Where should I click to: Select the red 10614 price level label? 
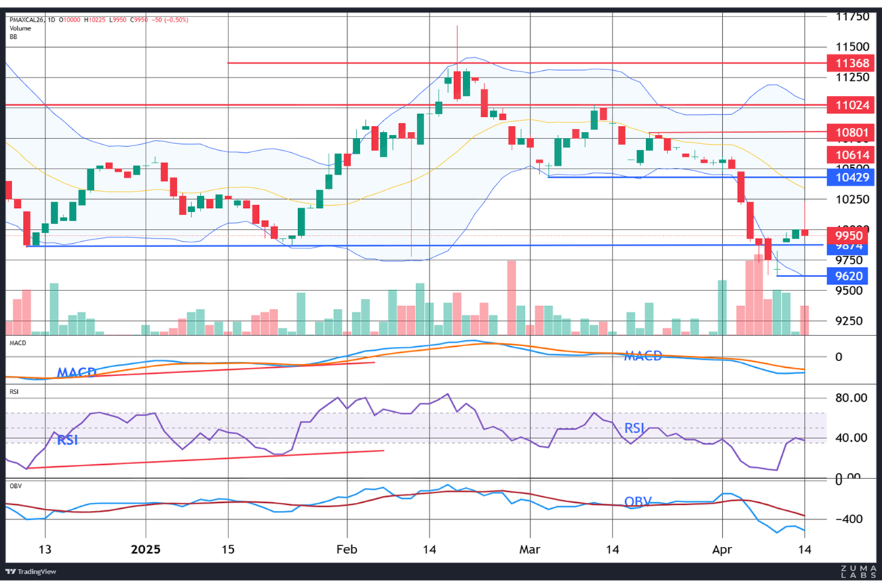click(x=851, y=155)
